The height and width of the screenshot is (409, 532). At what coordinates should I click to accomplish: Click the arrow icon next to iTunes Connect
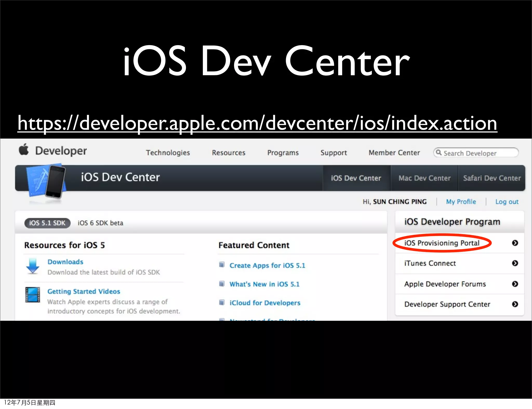click(515, 263)
